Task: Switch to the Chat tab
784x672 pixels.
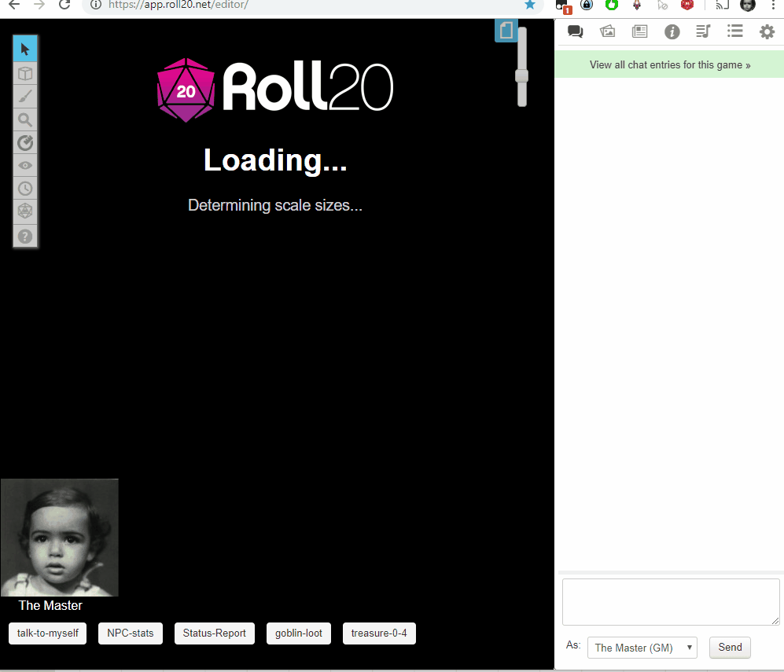Action: 575,32
